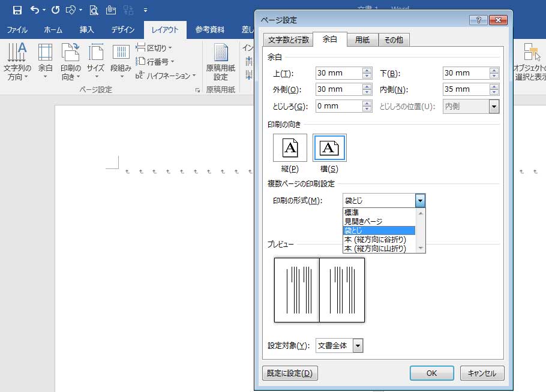Click the Undo arrow icon
Viewport: 546px width, 392px height.
(x=35, y=10)
